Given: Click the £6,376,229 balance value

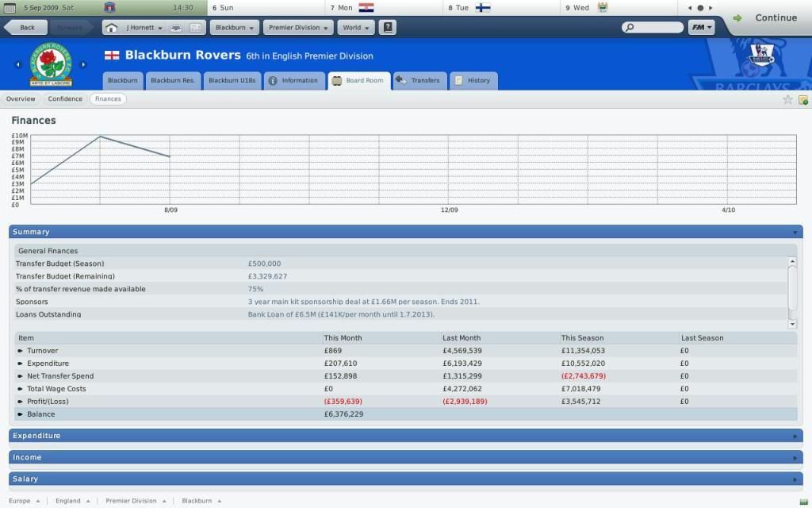Looking at the screenshot, I should [343, 414].
